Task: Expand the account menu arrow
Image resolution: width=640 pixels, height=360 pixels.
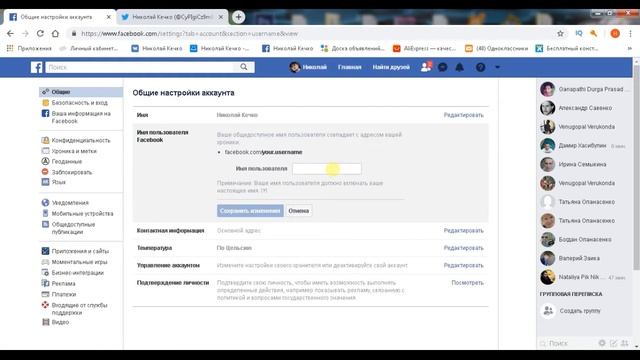Action: [x=497, y=67]
